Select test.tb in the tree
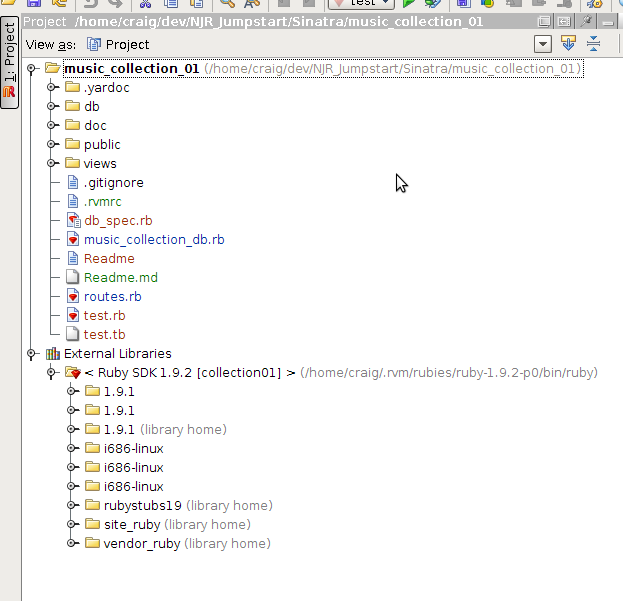 tap(104, 335)
